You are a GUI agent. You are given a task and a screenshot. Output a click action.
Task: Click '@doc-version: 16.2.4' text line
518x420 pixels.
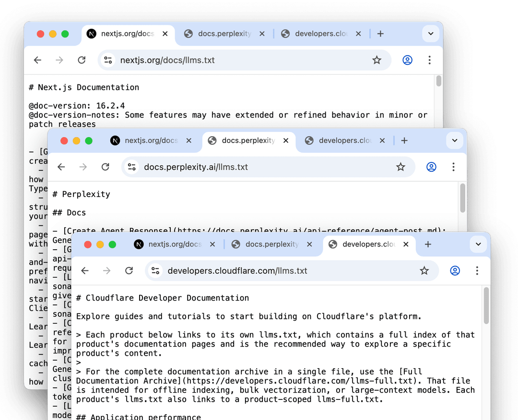(x=77, y=105)
